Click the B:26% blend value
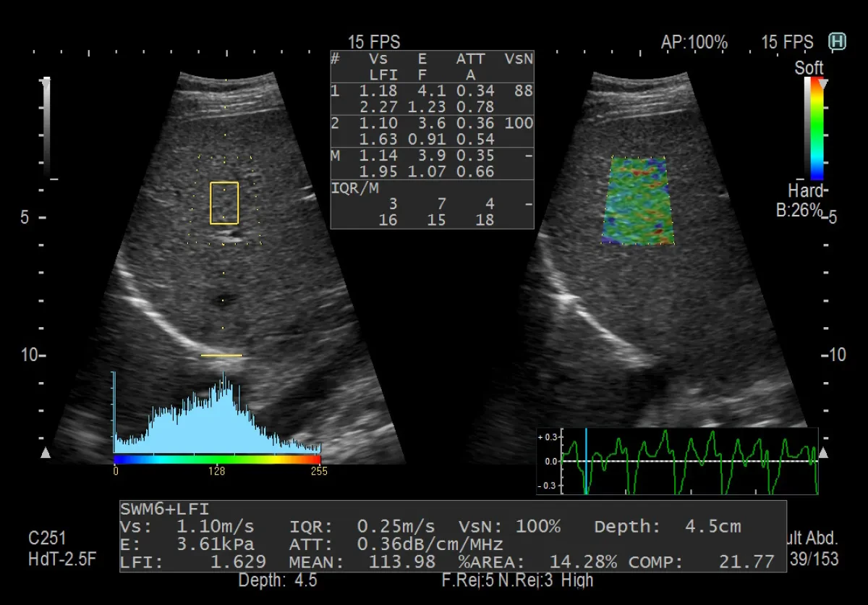868x605 pixels. (x=799, y=211)
